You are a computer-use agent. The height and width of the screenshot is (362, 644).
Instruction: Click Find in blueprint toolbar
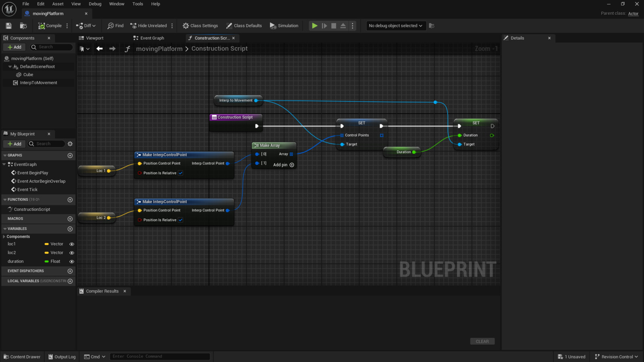coord(116,26)
